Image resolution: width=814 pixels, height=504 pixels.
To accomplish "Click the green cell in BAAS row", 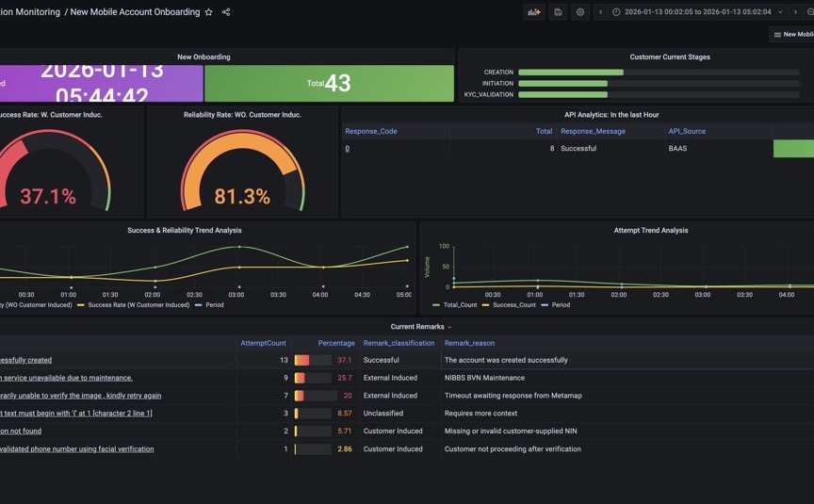I will pos(794,149).
